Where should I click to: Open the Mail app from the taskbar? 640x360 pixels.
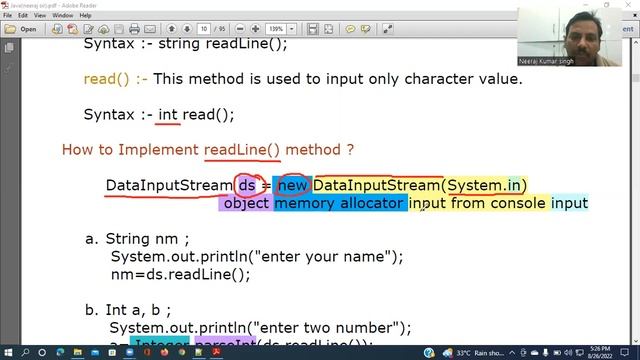(95, 352)
